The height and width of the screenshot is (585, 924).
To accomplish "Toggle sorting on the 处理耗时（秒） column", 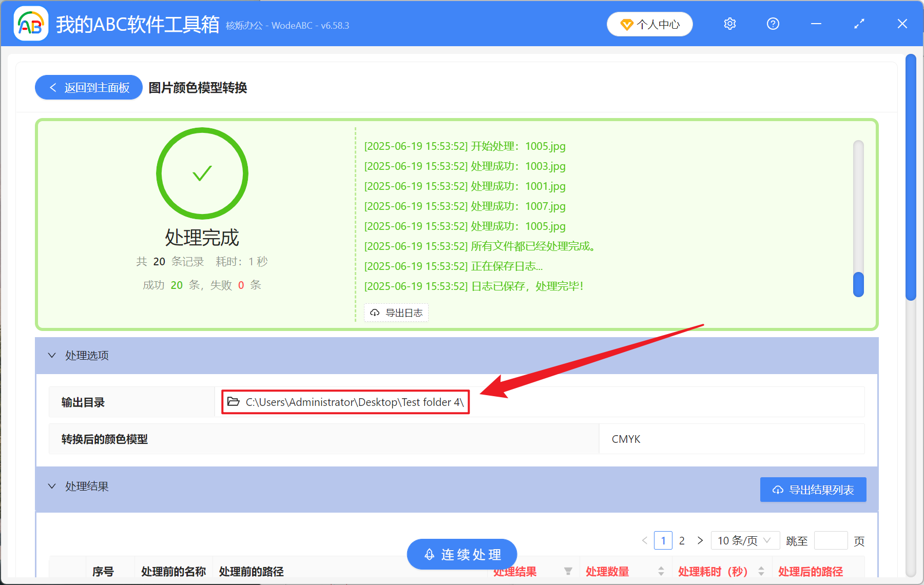I will tap(762, 571).
